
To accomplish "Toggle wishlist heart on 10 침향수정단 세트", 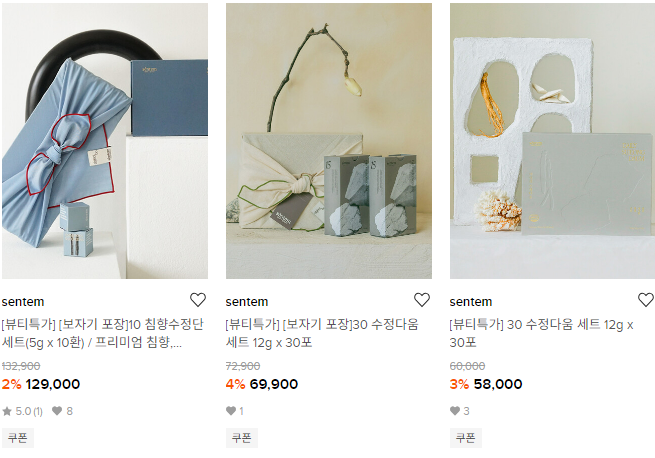I will [197, 300].
